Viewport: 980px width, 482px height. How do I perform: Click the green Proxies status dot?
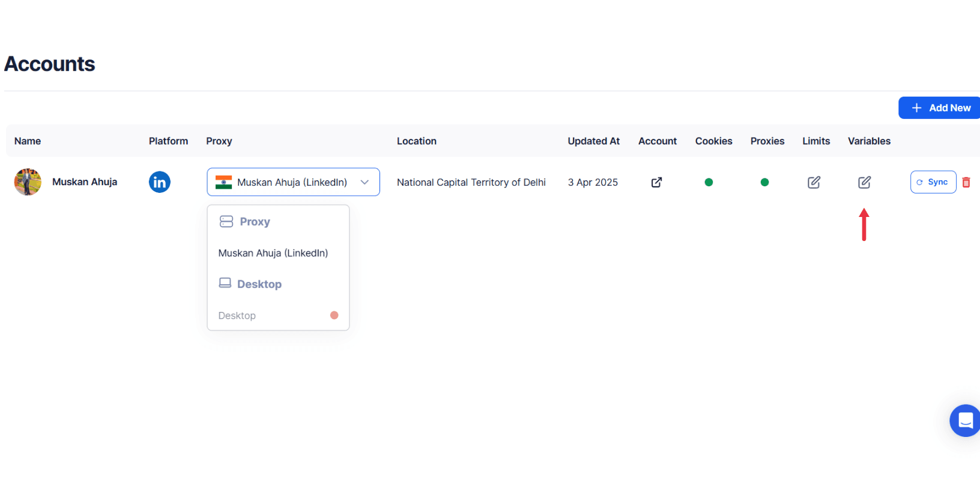coord(764,182)
